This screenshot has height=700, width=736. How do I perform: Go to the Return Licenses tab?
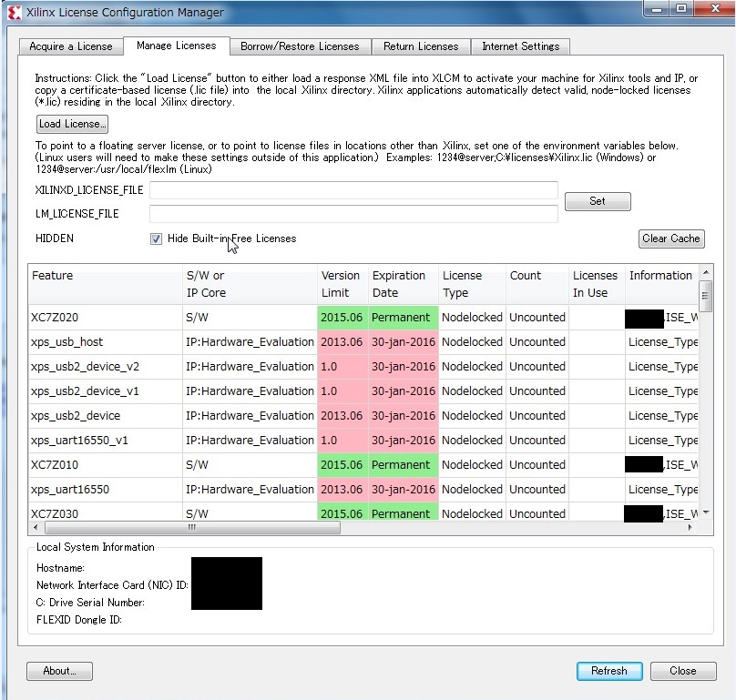(x=421, y=46)
